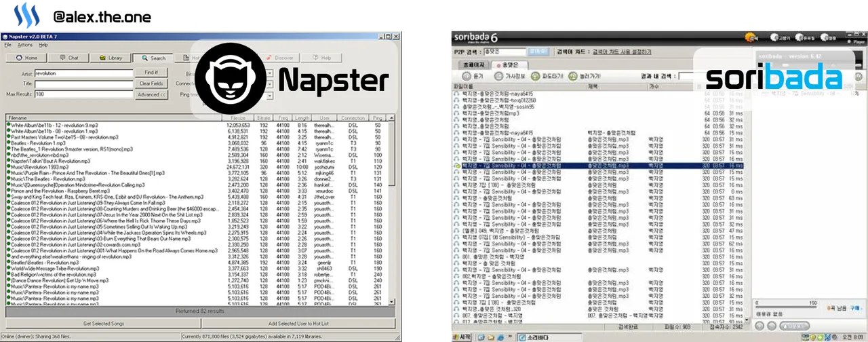
Task: Open the Connection dropdown arrow in Napster
Action: click(x=270, y=83)
